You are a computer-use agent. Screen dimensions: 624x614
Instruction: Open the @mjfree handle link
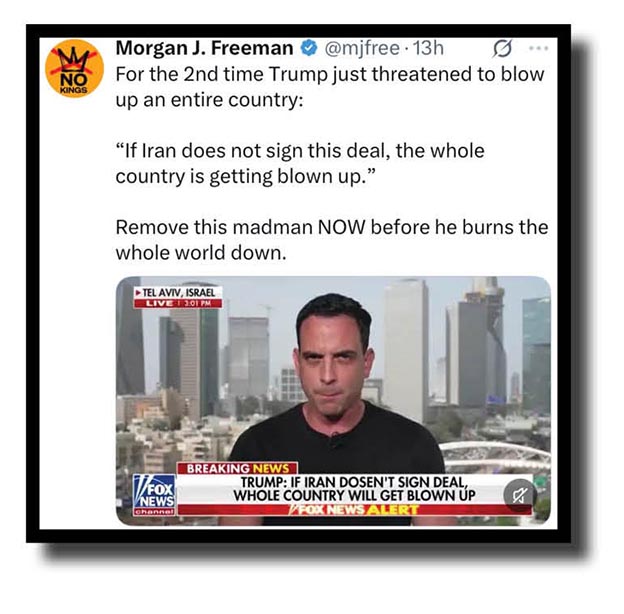362,48
